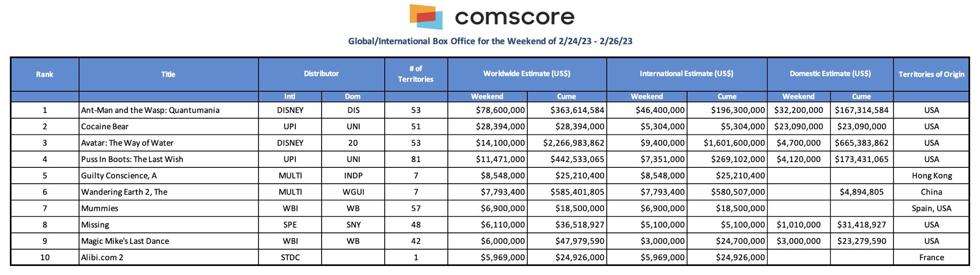This screenshot has width=980, height=275.
Task: Select the Ant-Man and the Wasp: Quantumania title
Action: coord(150,110)
